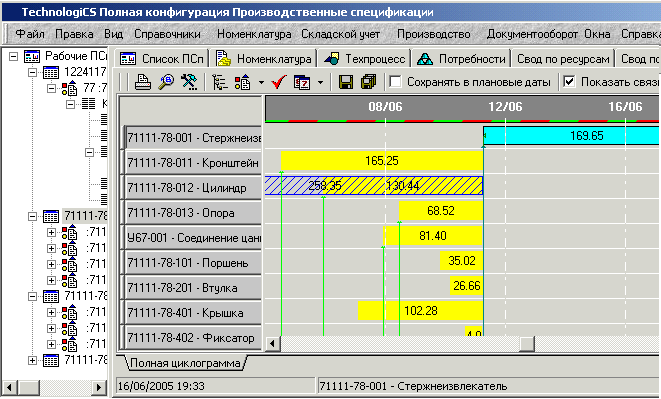Switch to the Техпроцесс tab
661x399 pixels.
click(x=365, y=59)
